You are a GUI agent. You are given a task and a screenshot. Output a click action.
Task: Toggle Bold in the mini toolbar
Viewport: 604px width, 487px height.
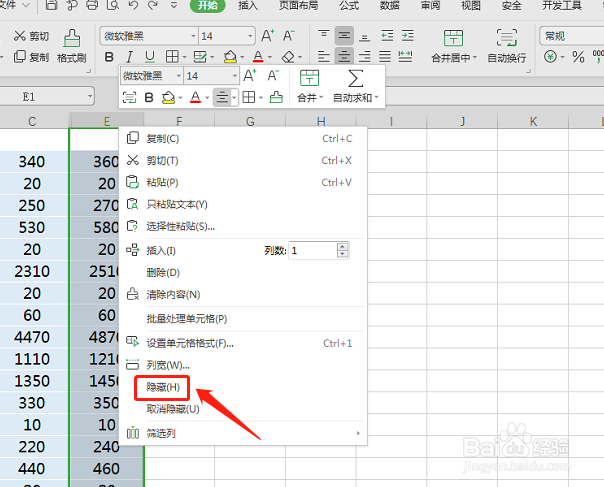(149, 97)
